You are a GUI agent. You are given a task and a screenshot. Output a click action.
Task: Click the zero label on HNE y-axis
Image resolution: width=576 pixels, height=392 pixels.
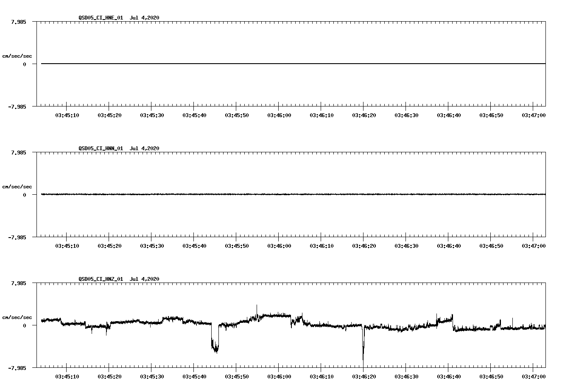(x=25, y=64)
